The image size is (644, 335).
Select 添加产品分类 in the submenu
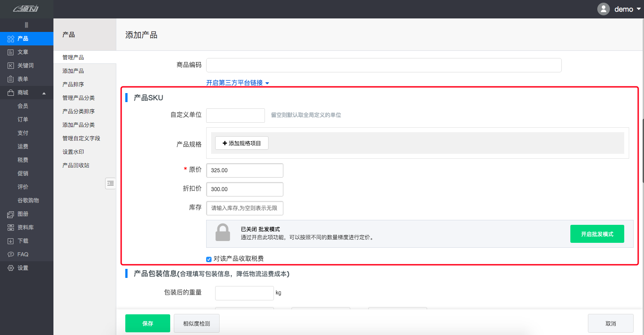tap(79, 125)
